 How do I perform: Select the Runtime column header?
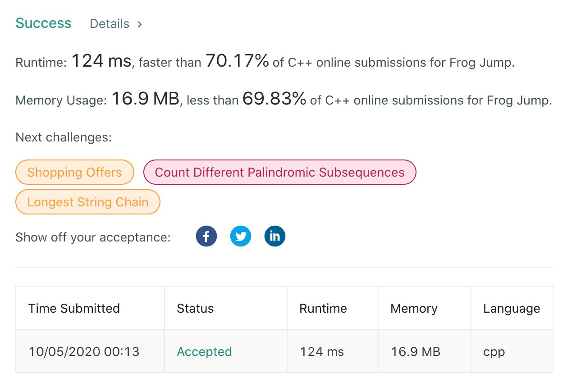323,308
